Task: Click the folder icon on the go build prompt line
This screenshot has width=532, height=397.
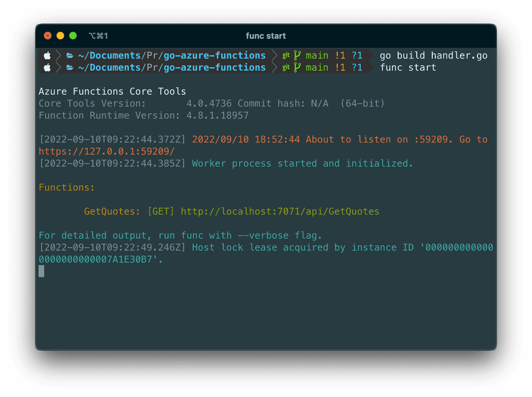Action: pyautogui.click(x=70, y=55)
